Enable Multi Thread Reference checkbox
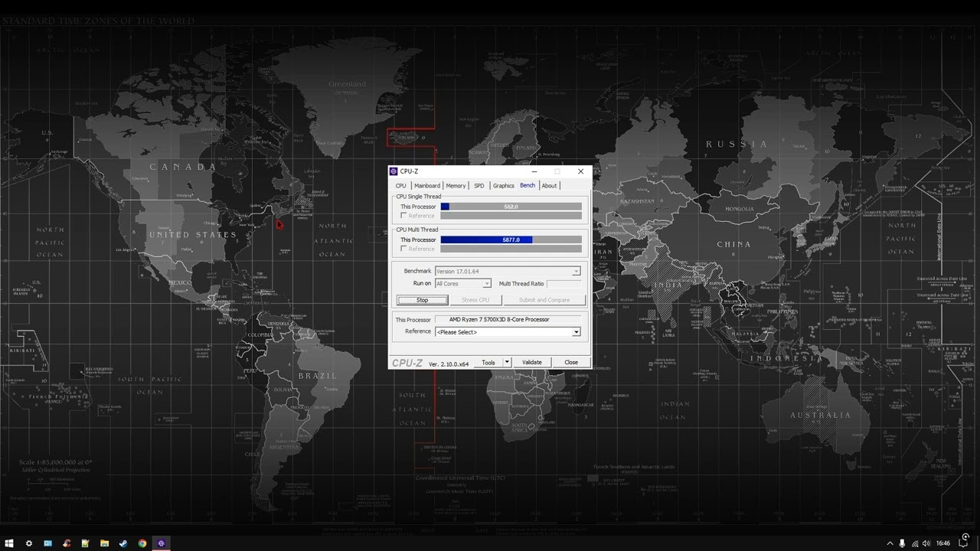 (404, 249)
